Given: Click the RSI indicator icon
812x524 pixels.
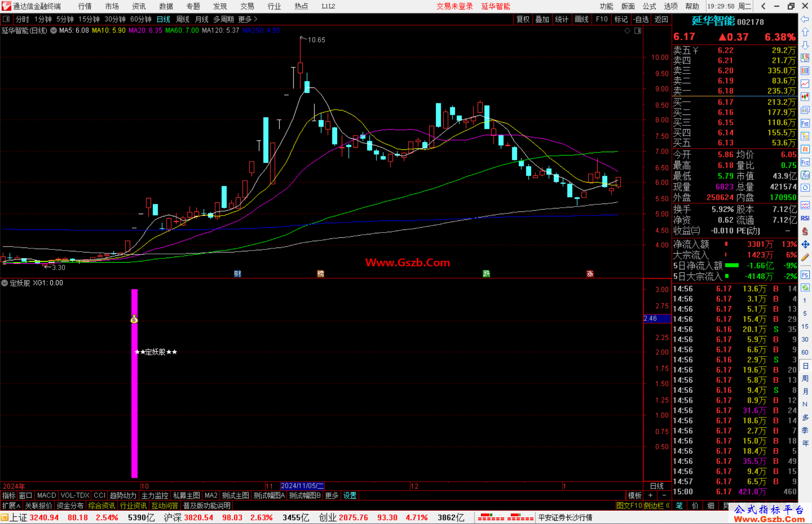Looking at the screenshot, I should click(805, 218).
